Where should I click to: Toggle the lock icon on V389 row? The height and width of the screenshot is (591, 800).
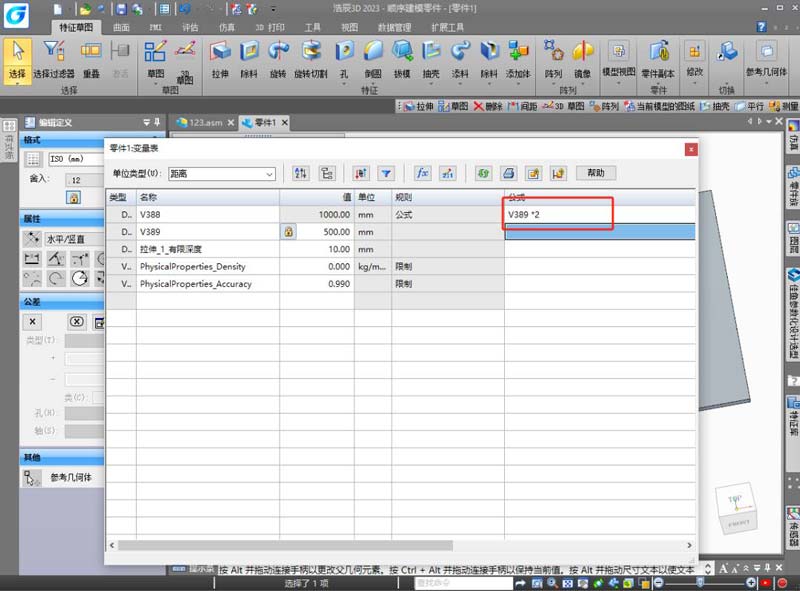pyautogui.click(x=288, y=232)
